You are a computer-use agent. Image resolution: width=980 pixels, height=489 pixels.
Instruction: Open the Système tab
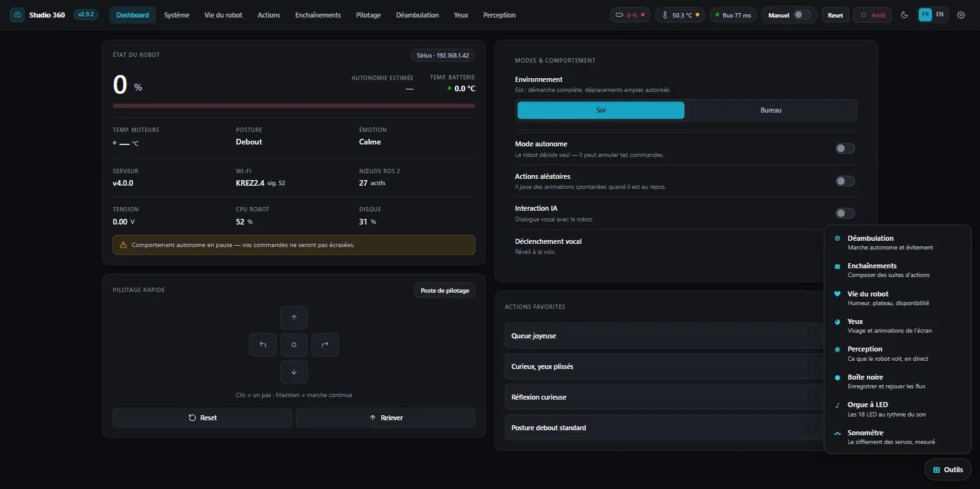click(x=177, y=15)
